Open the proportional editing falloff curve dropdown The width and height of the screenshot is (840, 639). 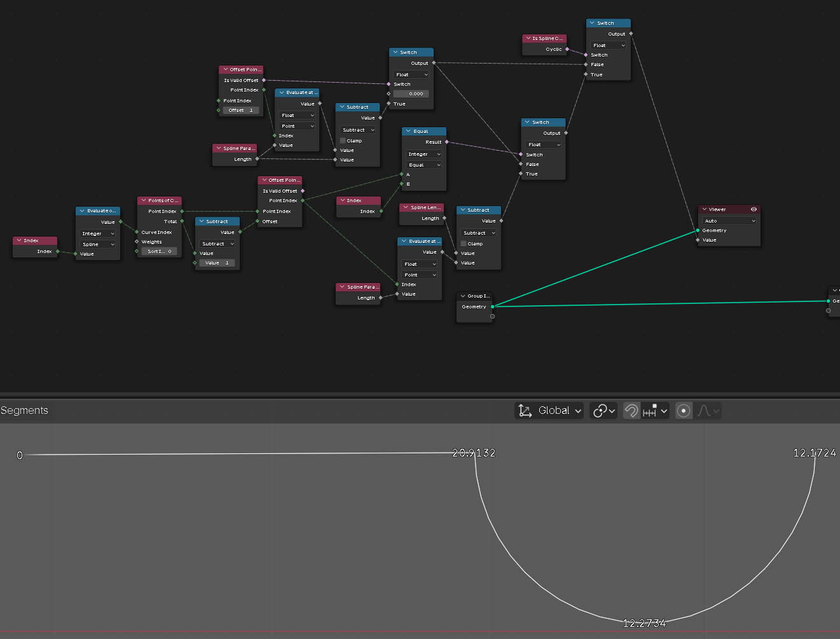[x=708, y=411]
